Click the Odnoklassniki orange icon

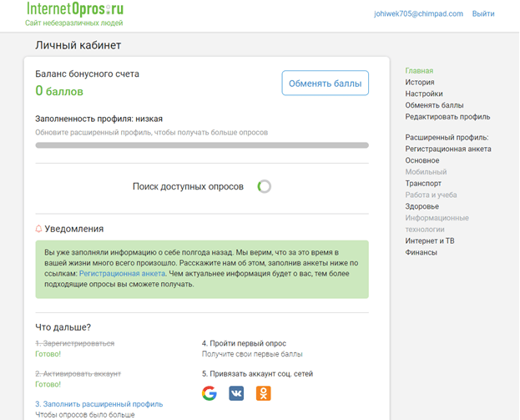click(263, 393)
